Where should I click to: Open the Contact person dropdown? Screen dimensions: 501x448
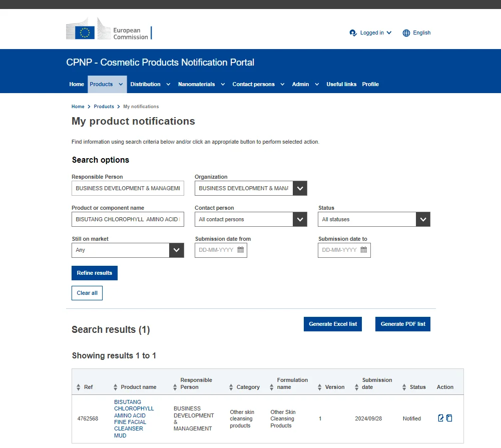coord(300,220)
